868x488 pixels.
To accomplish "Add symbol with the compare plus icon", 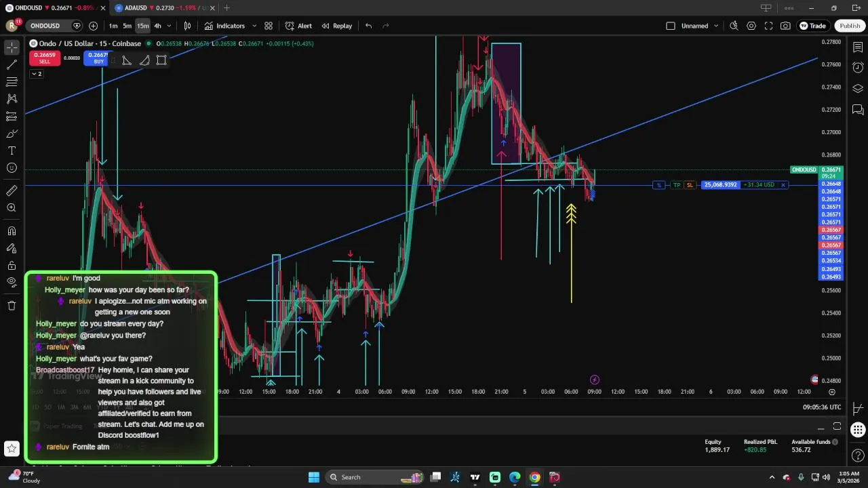I will pos(93,26).
